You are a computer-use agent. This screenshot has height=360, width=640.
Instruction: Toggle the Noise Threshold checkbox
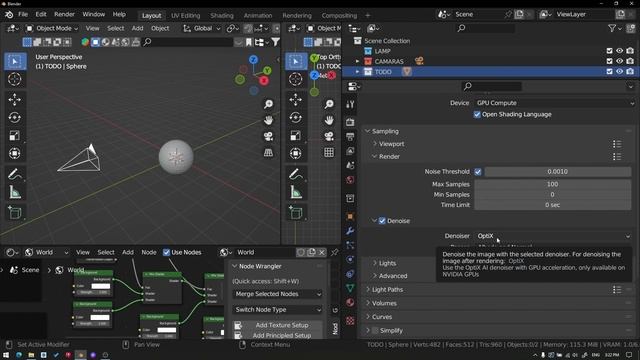(478, 172)
